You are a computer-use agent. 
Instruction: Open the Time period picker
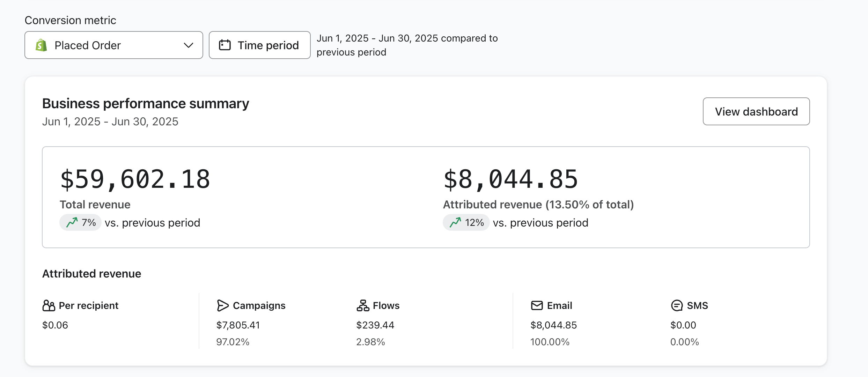click(259, 45)
